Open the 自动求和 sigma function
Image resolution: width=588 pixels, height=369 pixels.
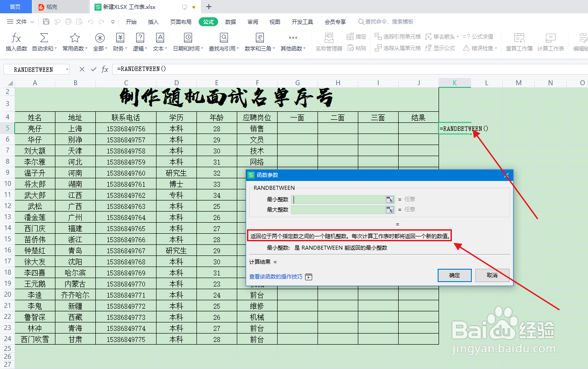tap(44, 38)
